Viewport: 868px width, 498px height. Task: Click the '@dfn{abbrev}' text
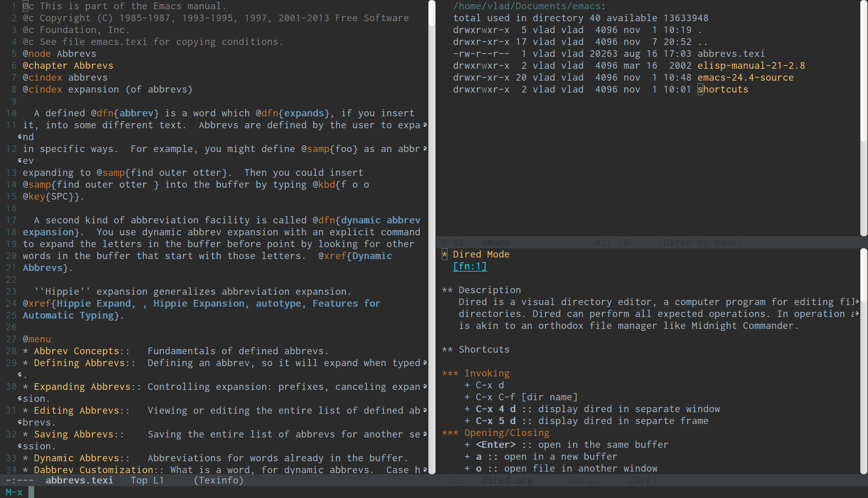tap(125, 113)
